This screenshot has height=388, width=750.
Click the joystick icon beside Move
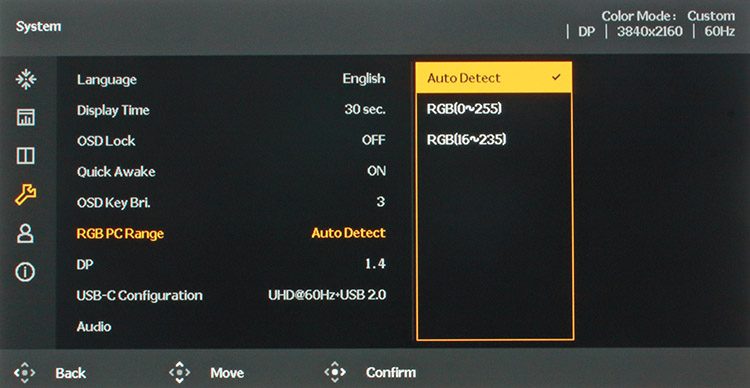pyautogui.click(x=179, y=372)
